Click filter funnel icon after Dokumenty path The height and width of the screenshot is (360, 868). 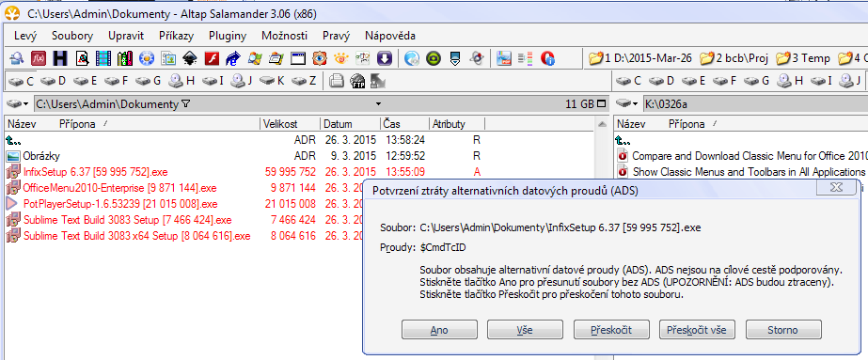[x=186, y=103]
